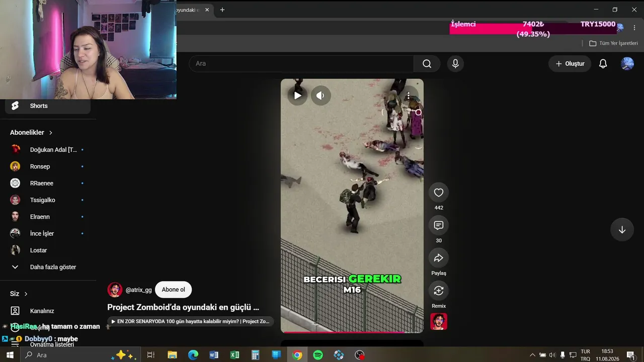
Task: Go to the next short with the down arrow
Action: [622, 230]
